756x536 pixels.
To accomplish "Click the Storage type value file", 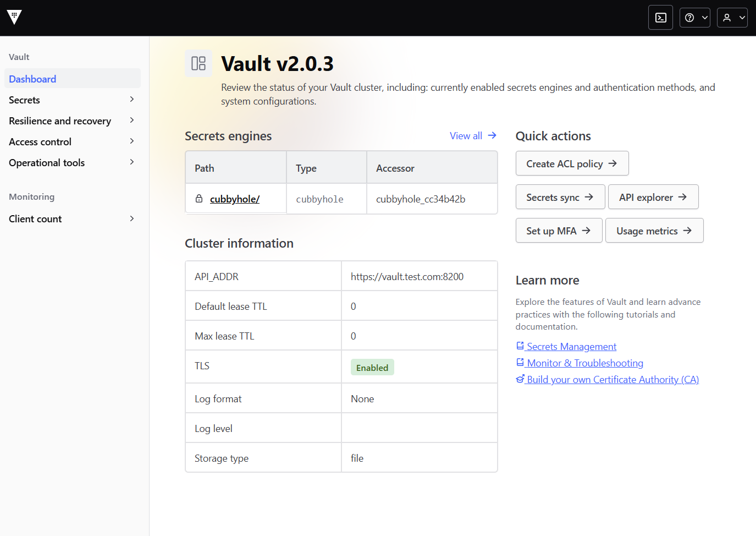I will pos(357,458).
